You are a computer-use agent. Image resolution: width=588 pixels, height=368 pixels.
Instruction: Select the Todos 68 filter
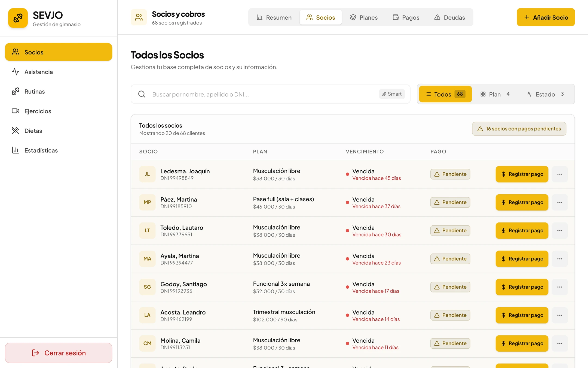[445, 94]
